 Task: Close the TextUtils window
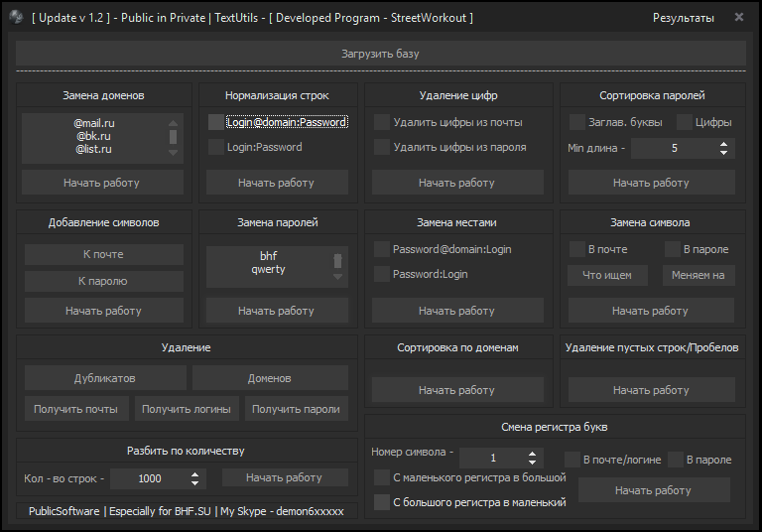(x=738, y=18)
